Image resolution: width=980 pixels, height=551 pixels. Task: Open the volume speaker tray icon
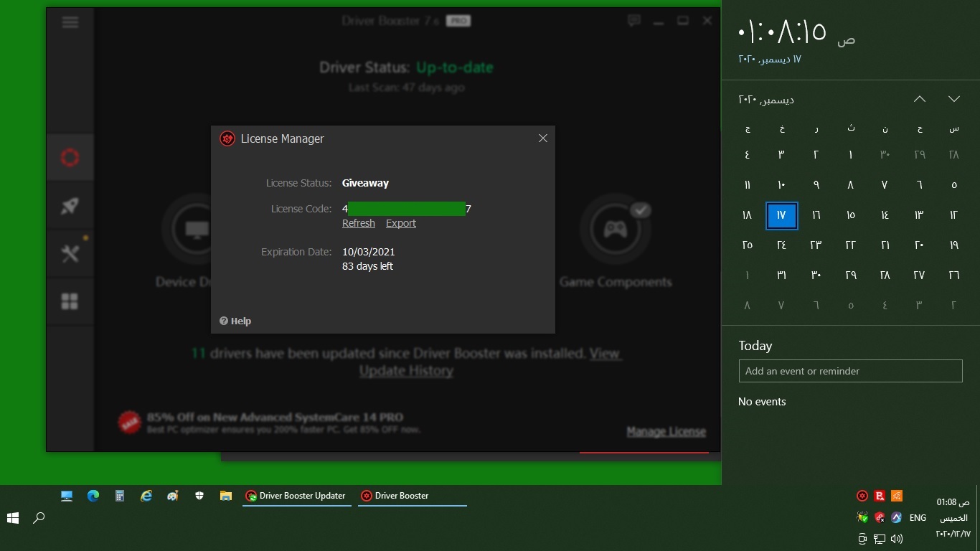pos(896,539)
